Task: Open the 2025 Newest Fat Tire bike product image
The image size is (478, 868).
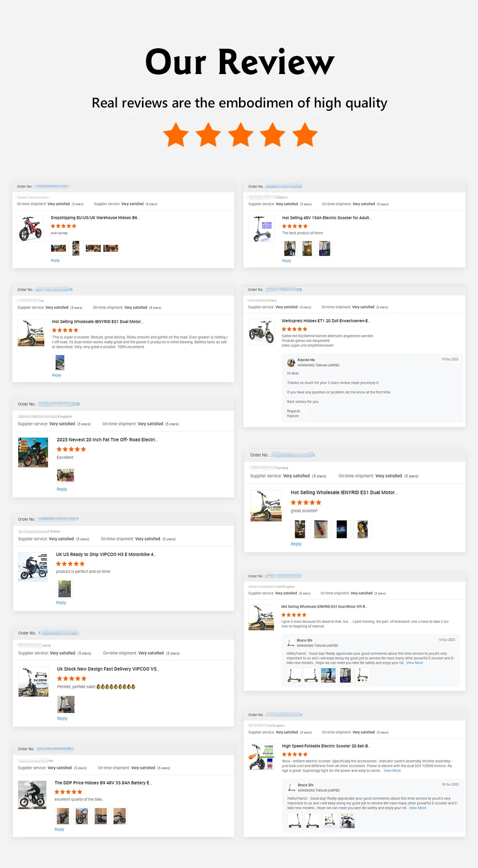Action: click(x=33, y=452)
